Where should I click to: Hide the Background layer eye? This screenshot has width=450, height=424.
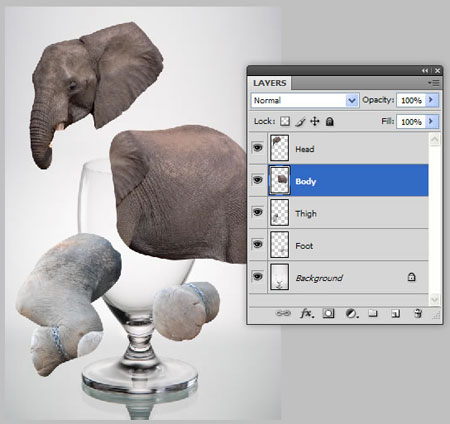[x=257, y=276]
